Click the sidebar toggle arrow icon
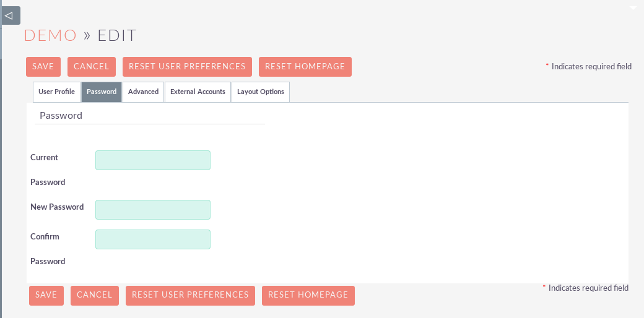The image size is (644, 318). (x=10, y=15)
